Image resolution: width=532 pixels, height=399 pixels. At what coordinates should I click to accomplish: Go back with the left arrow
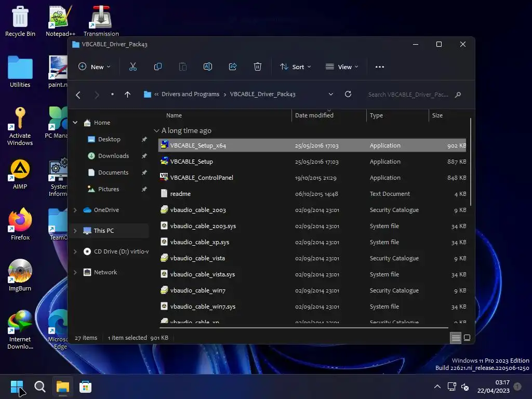click(78, 95)
